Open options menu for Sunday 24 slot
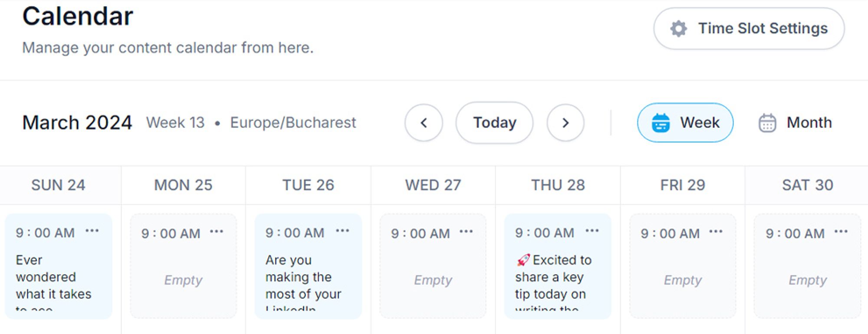The width and height of the screenshot is (868, 334). 92,231
